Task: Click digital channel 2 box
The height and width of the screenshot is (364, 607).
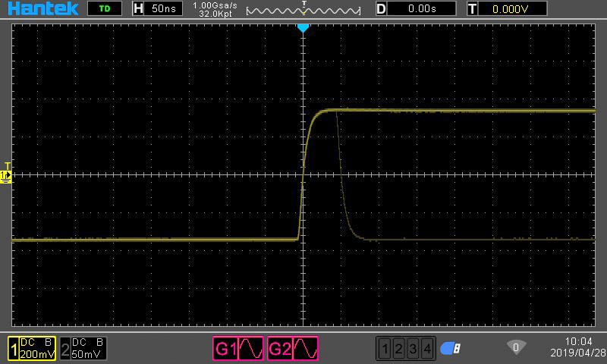Action: click(399, 349)
